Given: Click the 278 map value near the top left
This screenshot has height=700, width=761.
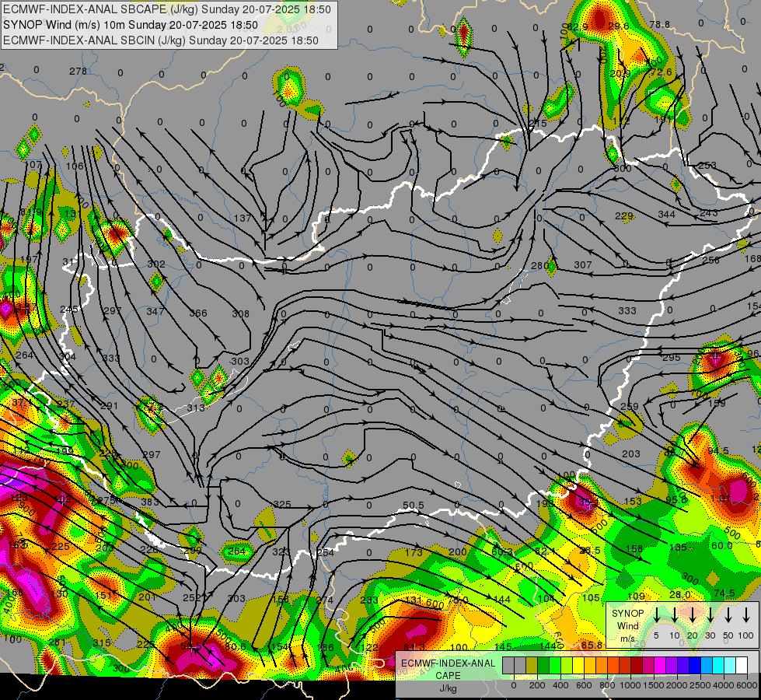Looking at the screenshot, I should point(78,71).
